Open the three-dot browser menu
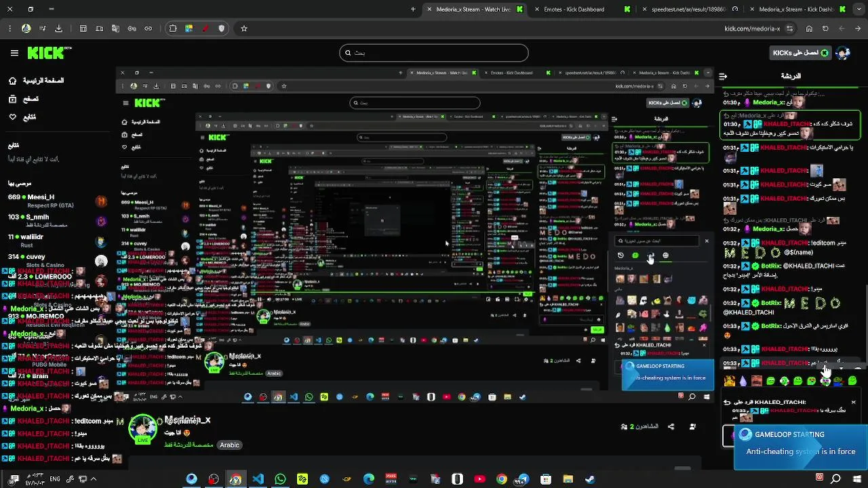868x488 pixels. tap(9, 28)
